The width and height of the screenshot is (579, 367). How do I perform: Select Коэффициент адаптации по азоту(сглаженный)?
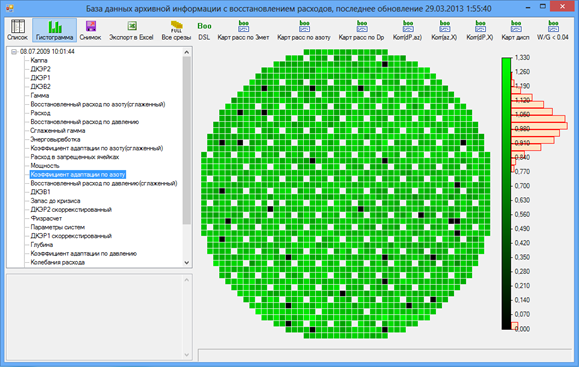click(x=97, y=148)
